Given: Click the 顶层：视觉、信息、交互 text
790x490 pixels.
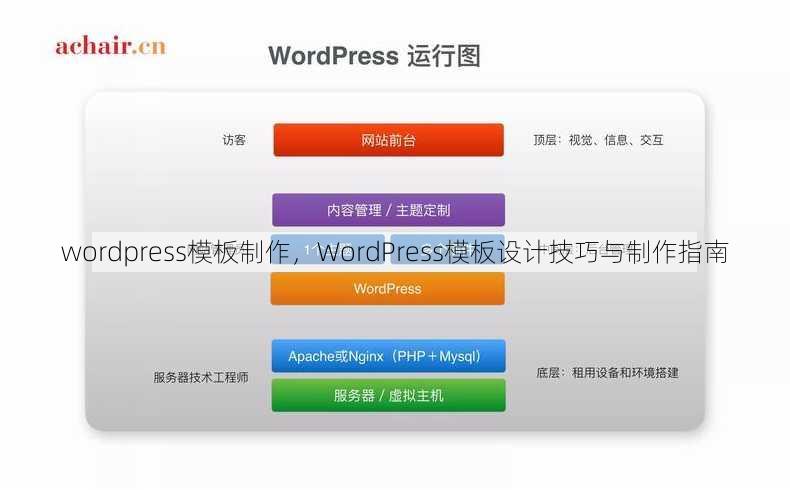Looking at the screenshot, I should (598, 139).
